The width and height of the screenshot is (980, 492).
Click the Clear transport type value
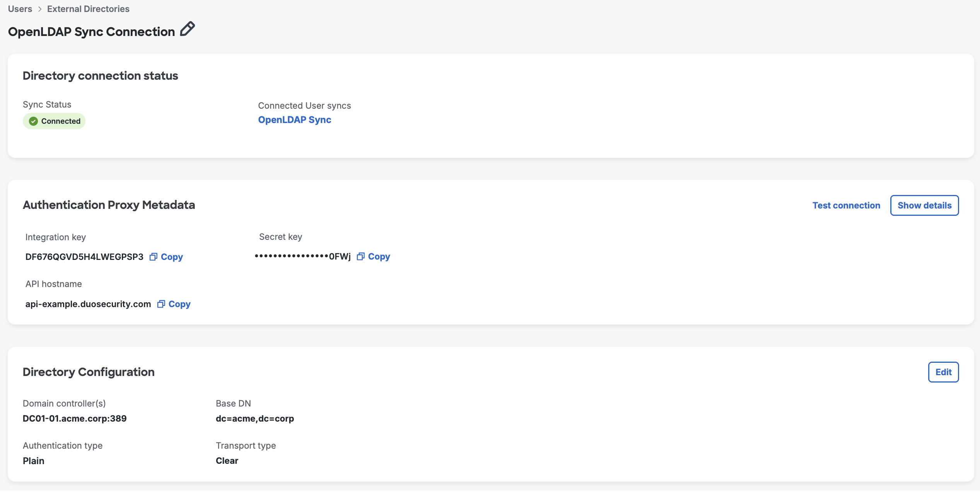tap(227, 461)
